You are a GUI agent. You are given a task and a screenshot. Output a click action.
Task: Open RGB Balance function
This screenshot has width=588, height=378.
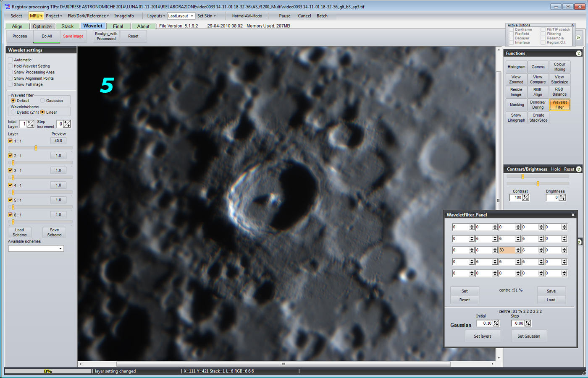(x=559, y=92)
